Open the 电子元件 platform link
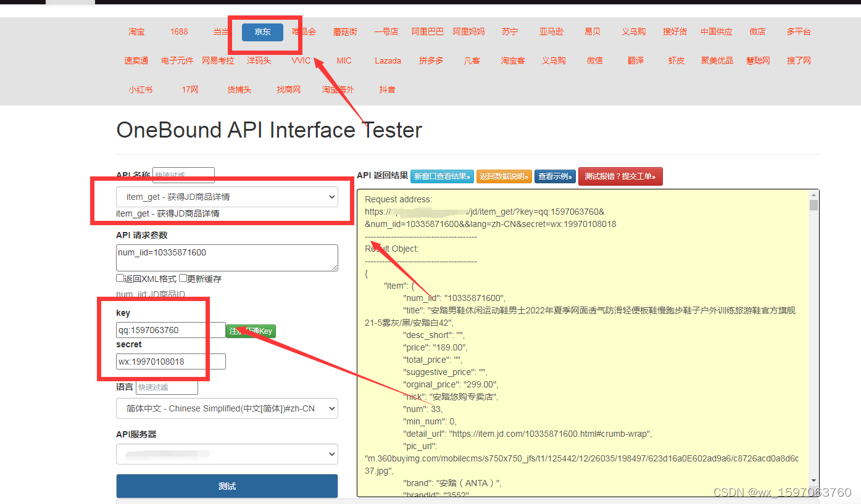861x504 pixels. [177, 60]
